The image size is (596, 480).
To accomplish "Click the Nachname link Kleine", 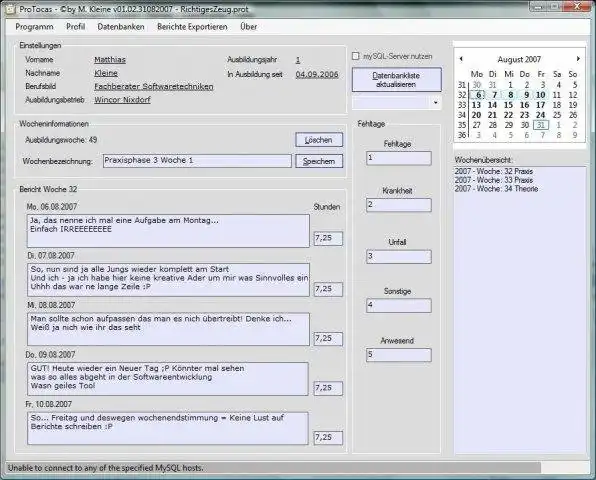I will [106, 73].
